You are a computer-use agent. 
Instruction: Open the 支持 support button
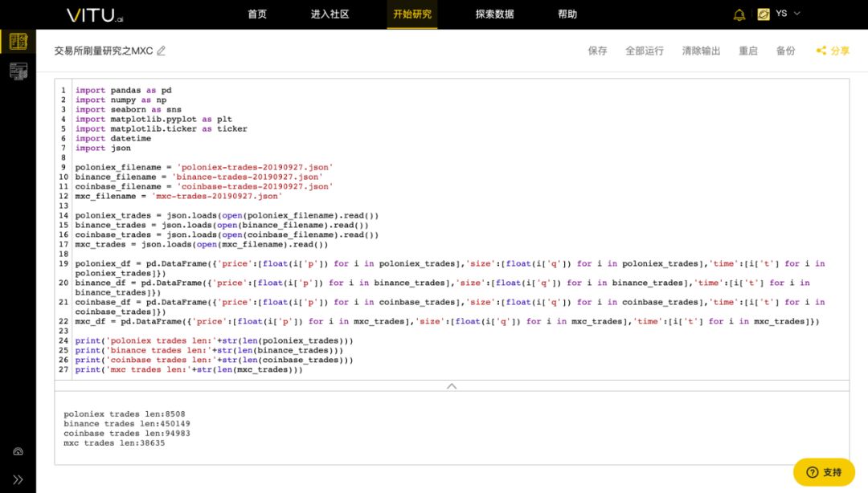coord(825,472)
